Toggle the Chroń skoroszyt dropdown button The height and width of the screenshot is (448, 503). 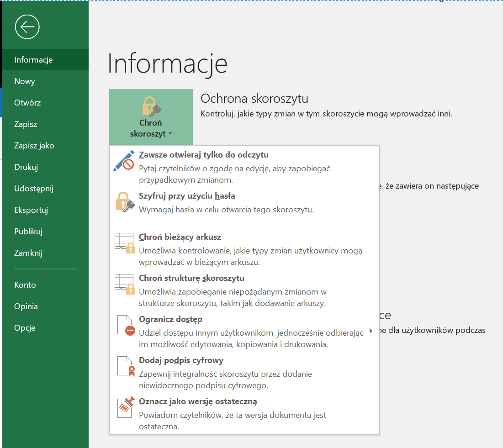(151, 117)
